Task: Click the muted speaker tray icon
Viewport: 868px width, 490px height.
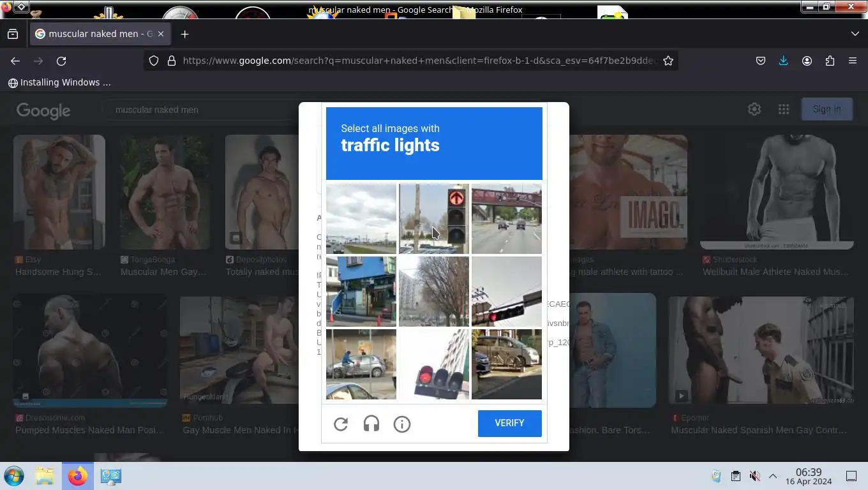Action: [754, 476]
